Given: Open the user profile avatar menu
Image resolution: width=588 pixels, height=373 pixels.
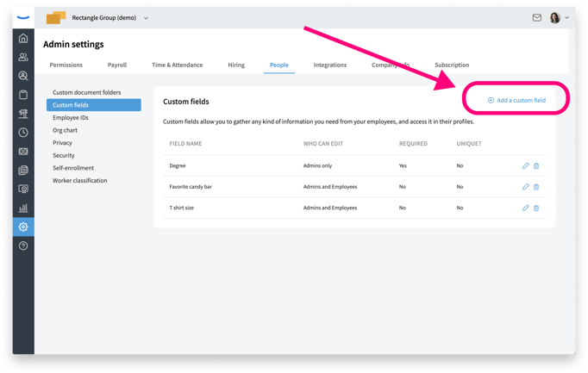Looking at the screenshot, I should [x=559, y=17].
